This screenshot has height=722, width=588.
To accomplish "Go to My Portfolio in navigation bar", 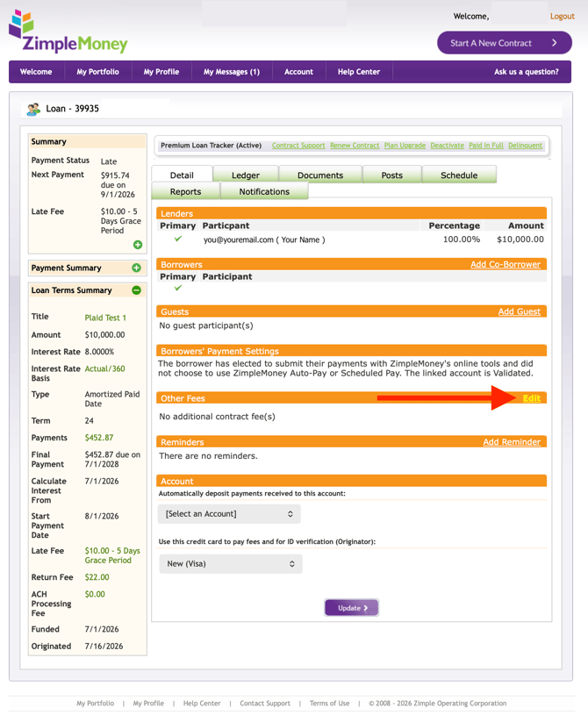I will tap(97, 72).
